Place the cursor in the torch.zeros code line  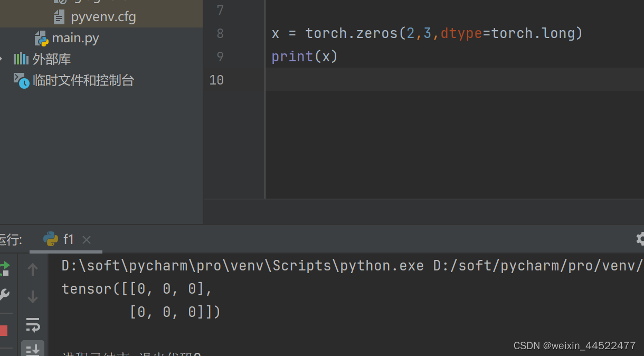tap(427, 33)
